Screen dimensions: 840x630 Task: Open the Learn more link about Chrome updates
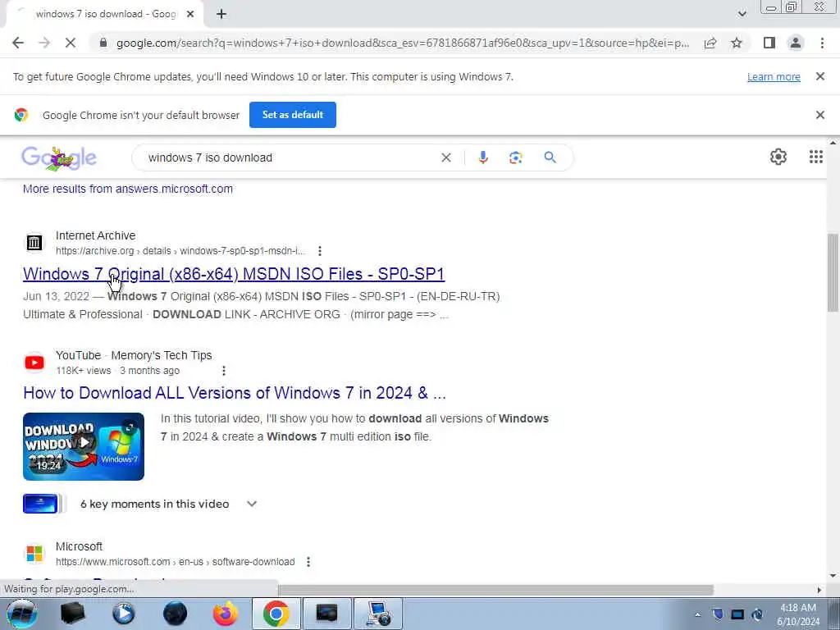(774, 76)
